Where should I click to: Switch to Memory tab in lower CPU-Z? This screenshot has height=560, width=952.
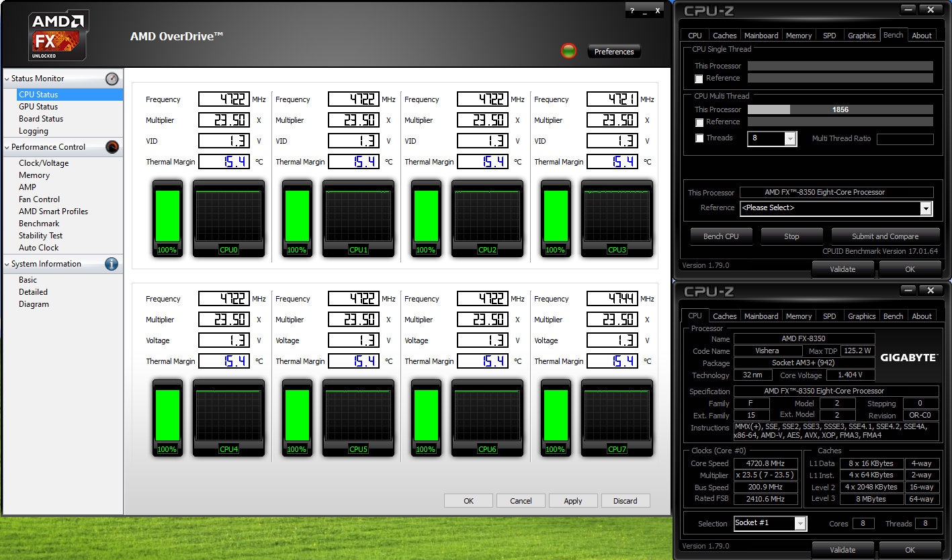point(799,316)
